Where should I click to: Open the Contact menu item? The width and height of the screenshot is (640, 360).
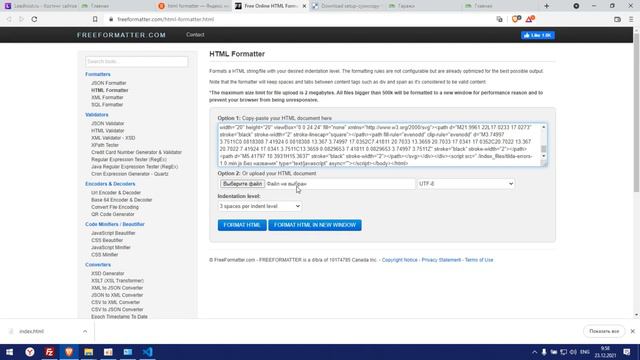coord(195,35)
